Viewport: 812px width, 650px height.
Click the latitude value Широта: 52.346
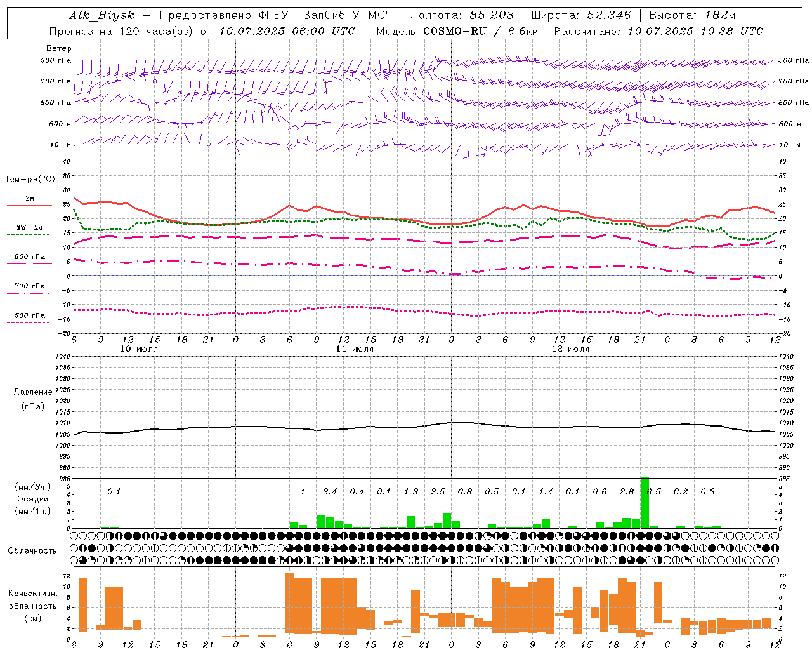[x=581, y=15]
